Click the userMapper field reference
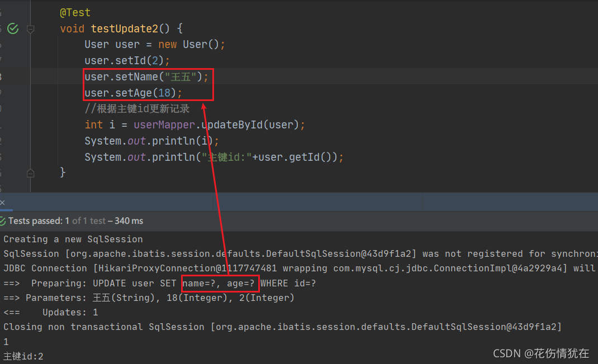 [x=164, y=124]
